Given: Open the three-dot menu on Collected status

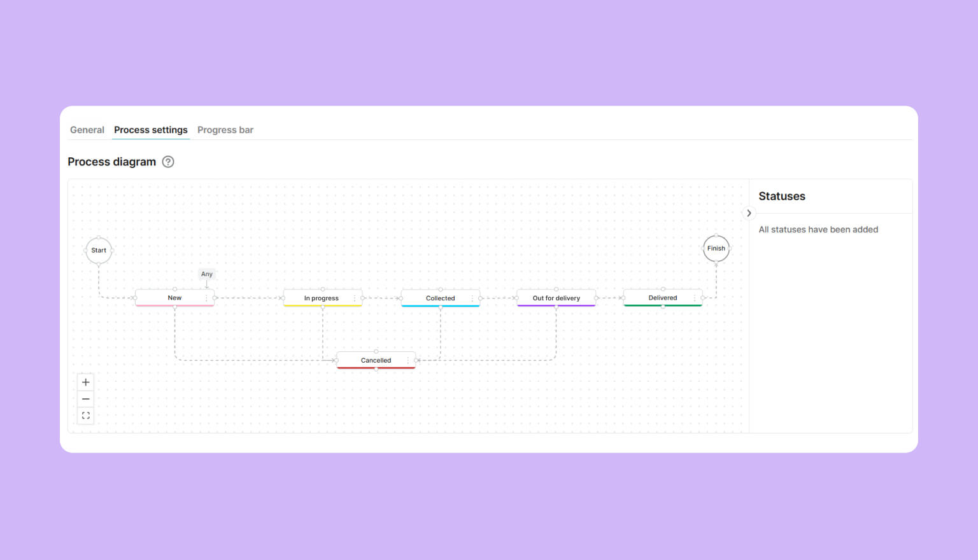Looking at the screenshot, I should [472, 298].
